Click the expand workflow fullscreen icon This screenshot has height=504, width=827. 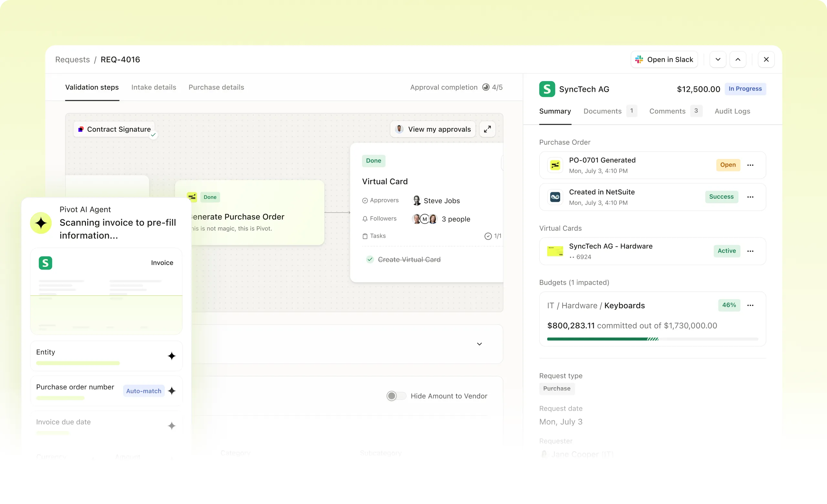(x=487, y=129)
